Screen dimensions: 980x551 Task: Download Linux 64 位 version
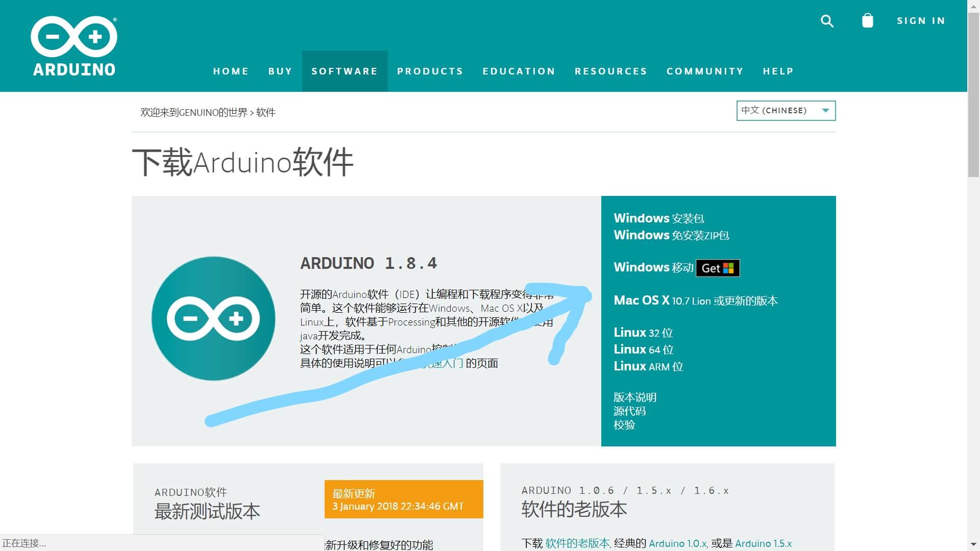[644, 349]
